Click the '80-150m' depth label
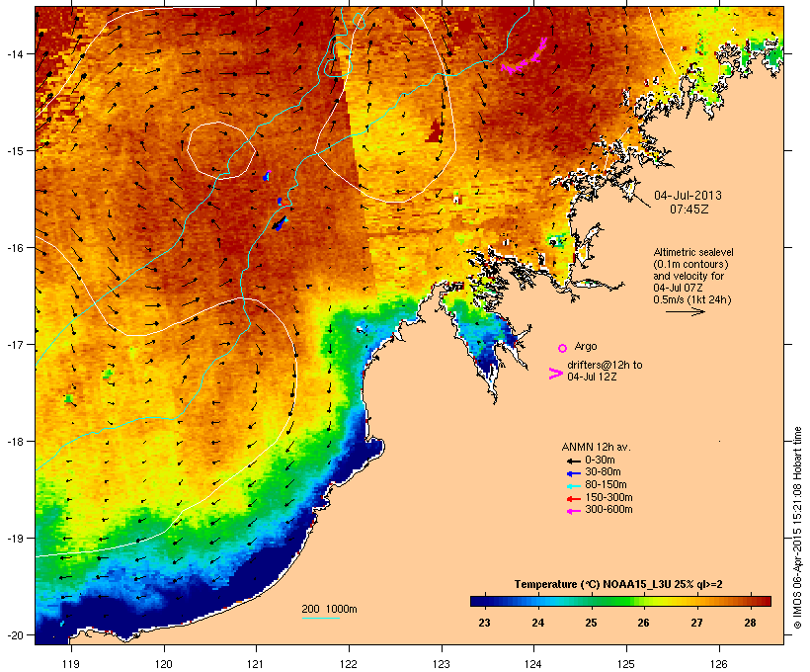This screenshot has width=810, height=672. tap(606, 485)
